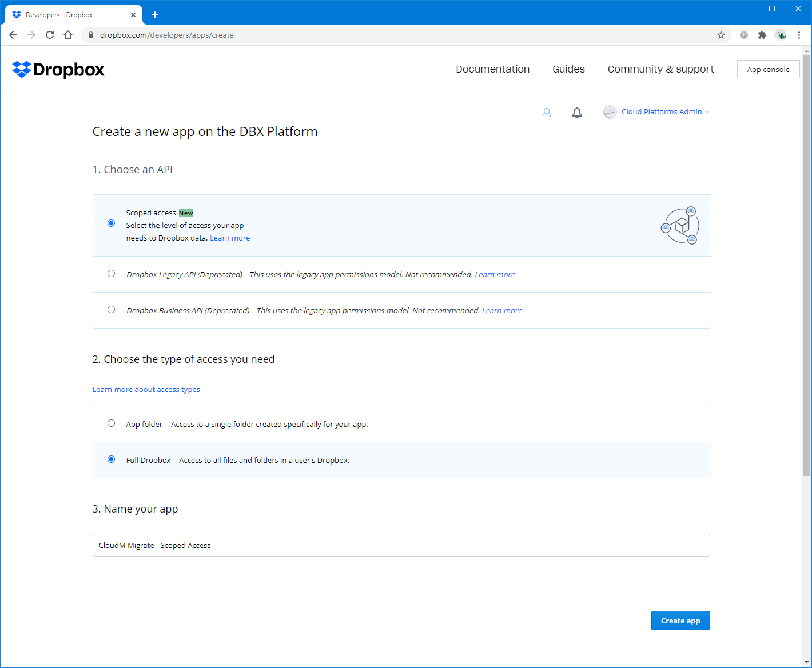Screen dimensions: 812x668
Task: Choose the App folder access option
Action: tap(111, 423)
